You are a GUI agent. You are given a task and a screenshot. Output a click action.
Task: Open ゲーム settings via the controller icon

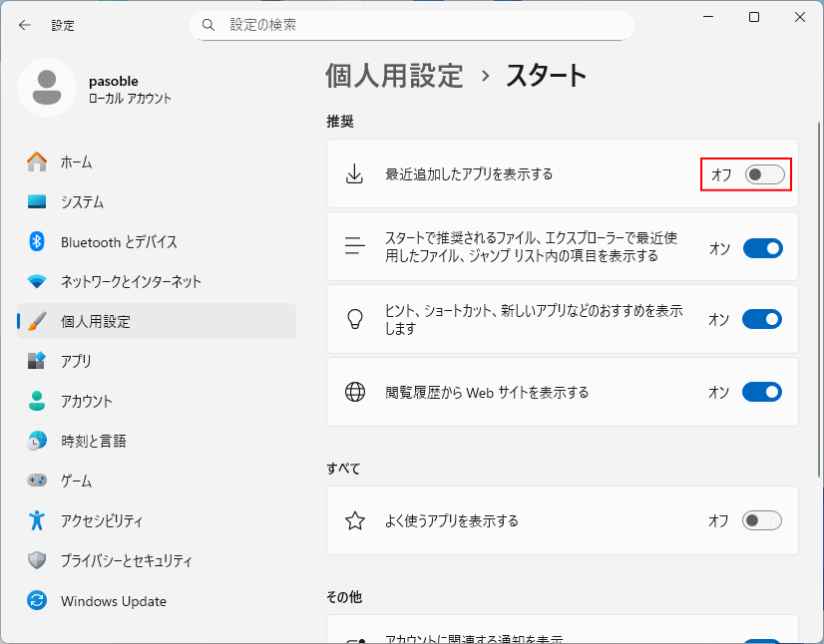pyautogui.click(x=35, y=481)
